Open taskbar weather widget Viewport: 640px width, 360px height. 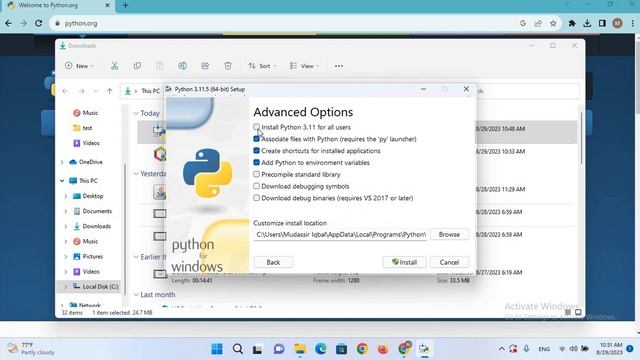click(31, 349)
